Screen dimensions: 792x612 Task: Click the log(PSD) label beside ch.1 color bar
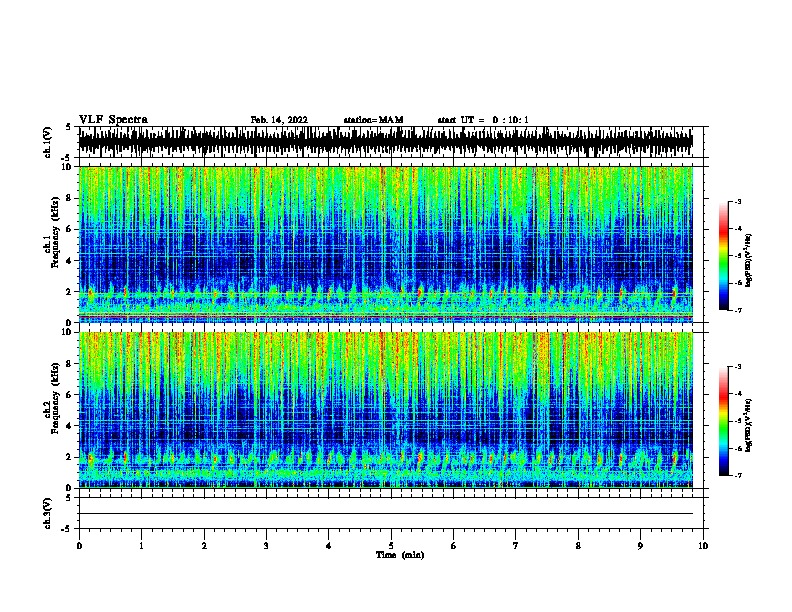(749, 260)
